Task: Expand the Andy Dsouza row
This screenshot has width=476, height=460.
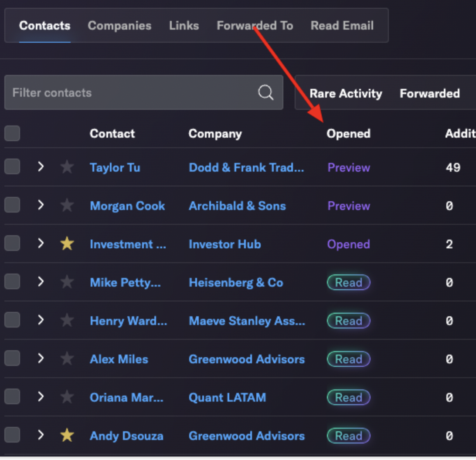Action: pyautogui.click(x=41, y=434)
